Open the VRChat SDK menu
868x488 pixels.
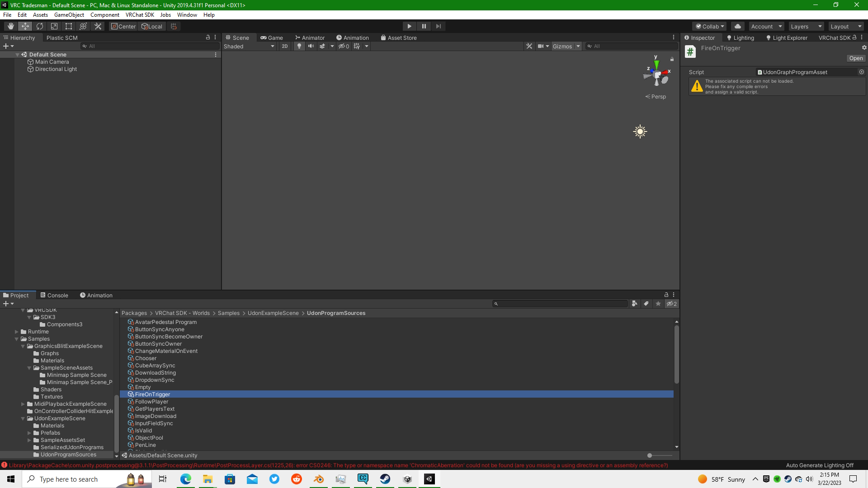pyautogui.click(x=140, y=14)
